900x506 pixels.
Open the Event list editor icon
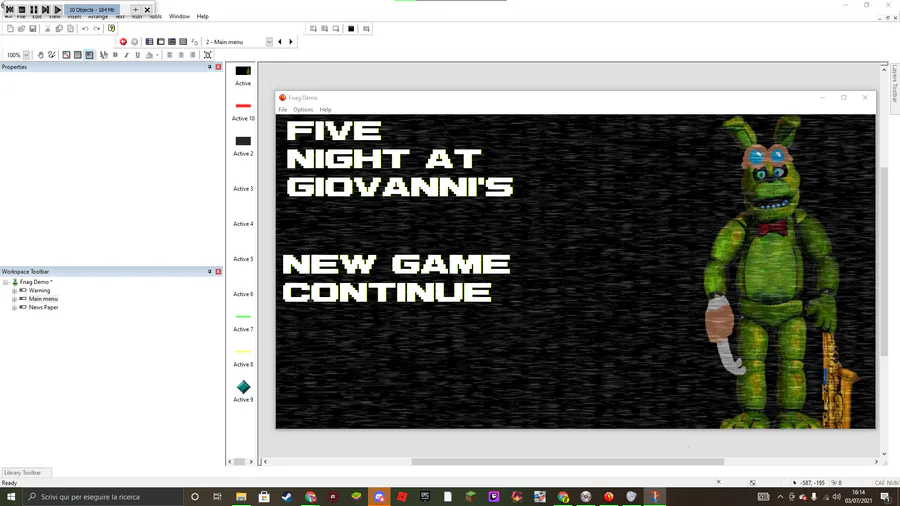[183, 42]
